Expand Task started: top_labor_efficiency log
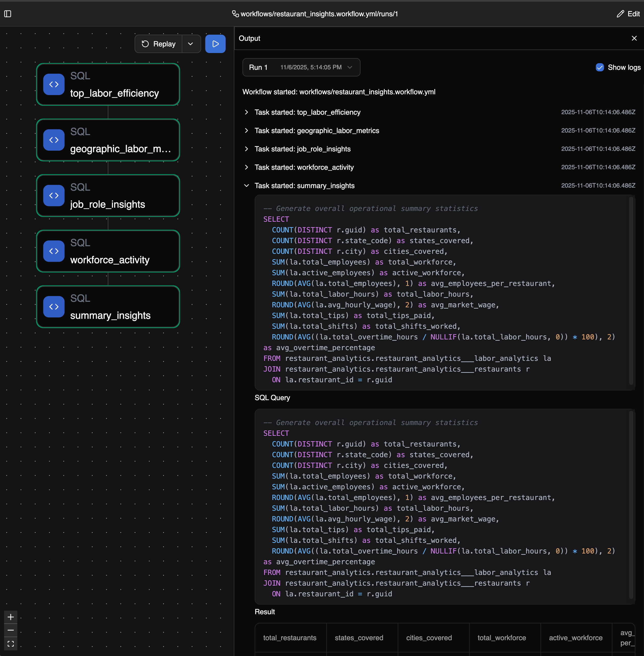 click(x=247, y=112)
